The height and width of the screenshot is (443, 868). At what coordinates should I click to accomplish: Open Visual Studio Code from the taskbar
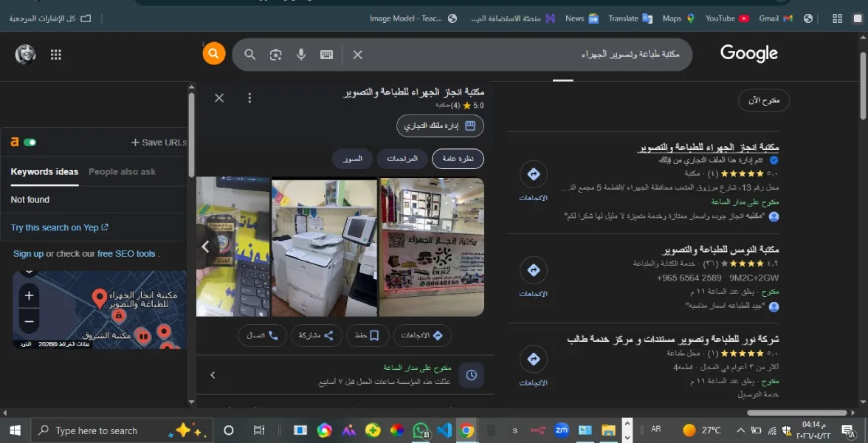click(x=444, y=430)
